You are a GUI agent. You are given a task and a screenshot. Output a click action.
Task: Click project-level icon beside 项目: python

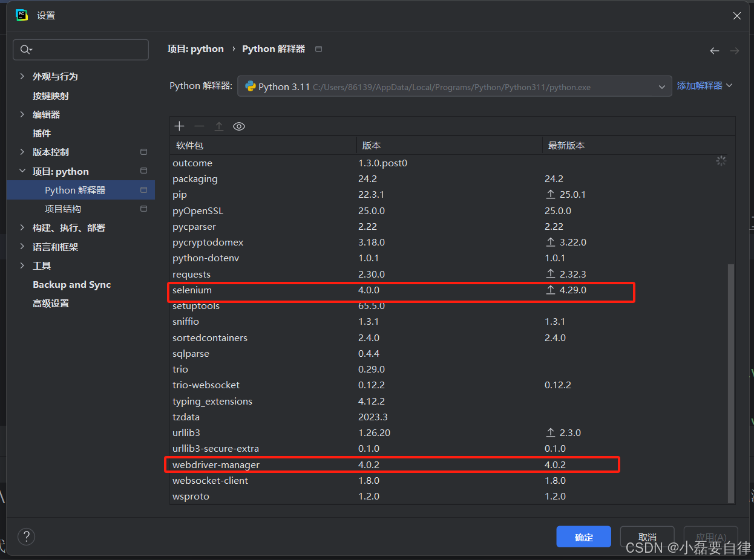[143, 171]
